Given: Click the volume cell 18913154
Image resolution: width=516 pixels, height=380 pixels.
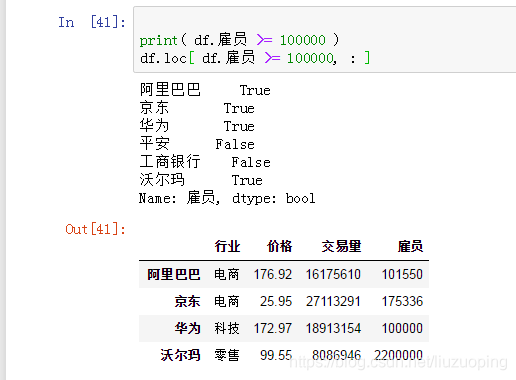Looking at the screenshot, I should [333, 329].
